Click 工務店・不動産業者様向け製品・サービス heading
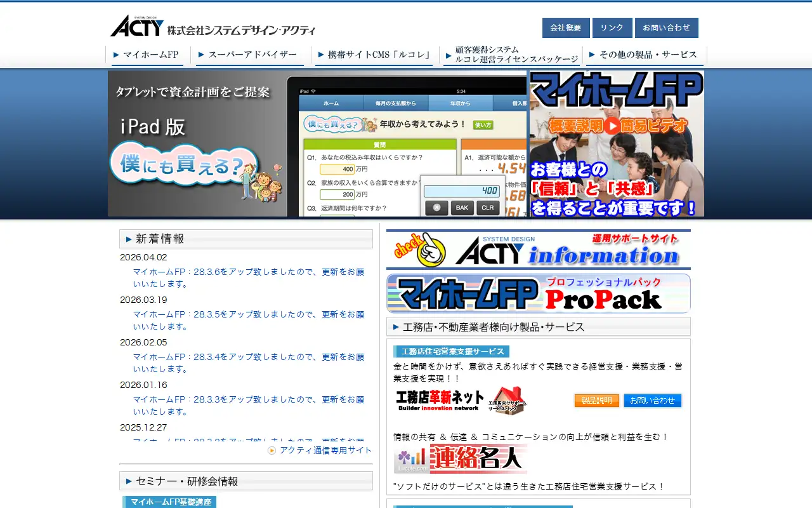The height and width of the screenshot is (508, 812). point(539,327)
